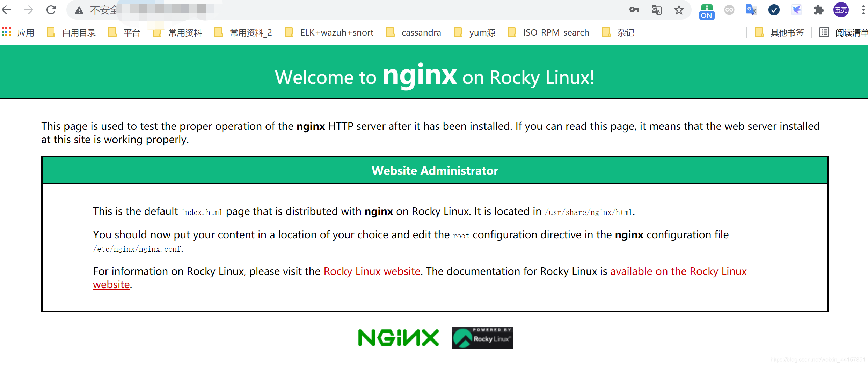Open the "available on the Rocky Linux" documentation link
Screen dimensions: 868x366
678,271
